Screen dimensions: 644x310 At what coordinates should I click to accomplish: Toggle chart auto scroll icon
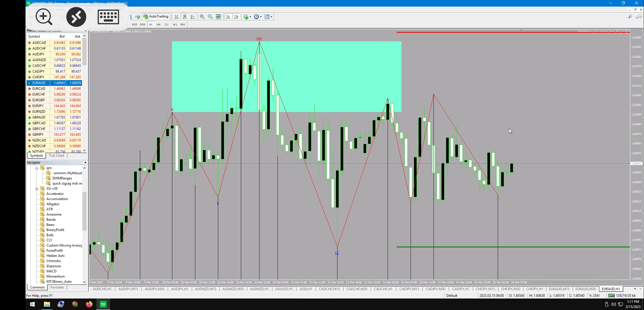228,17
